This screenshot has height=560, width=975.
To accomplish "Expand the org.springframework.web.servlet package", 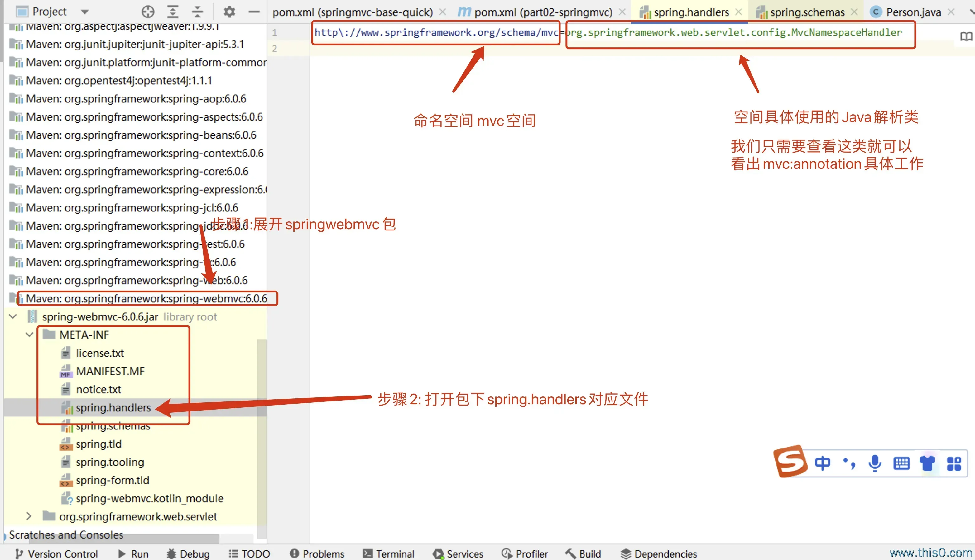I will point(29,516).
